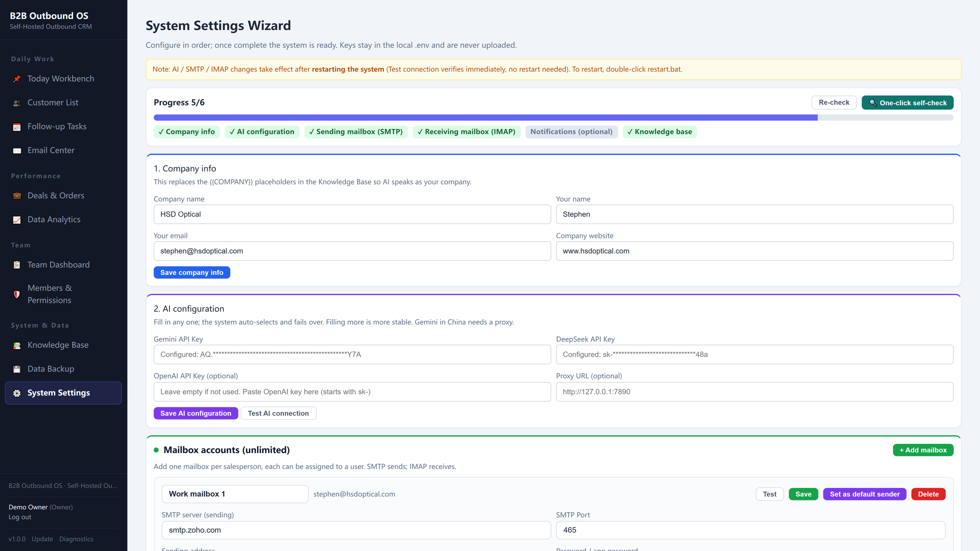Focus the OpenAI API Key field

point(352,392)
